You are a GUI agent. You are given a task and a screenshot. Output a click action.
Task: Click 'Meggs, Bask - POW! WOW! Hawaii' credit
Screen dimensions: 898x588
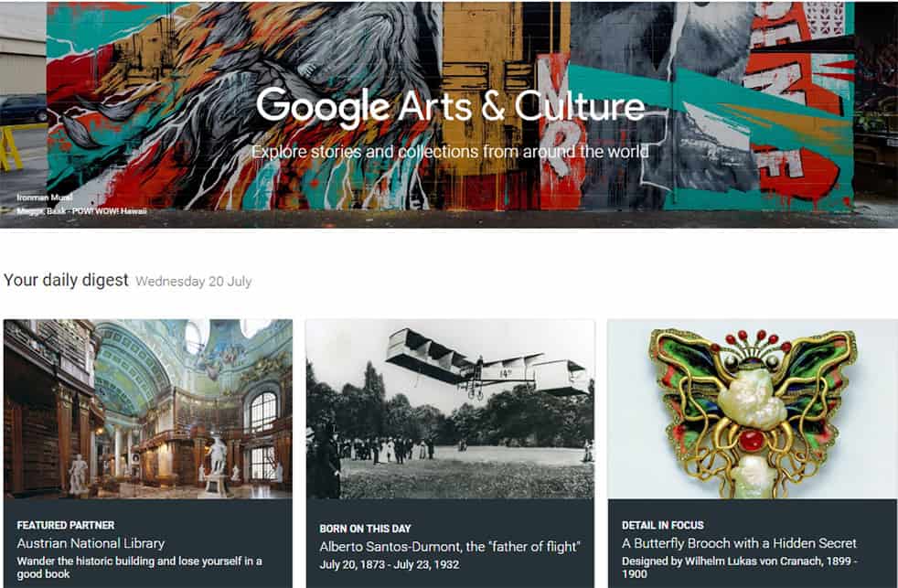coord(81,211)
